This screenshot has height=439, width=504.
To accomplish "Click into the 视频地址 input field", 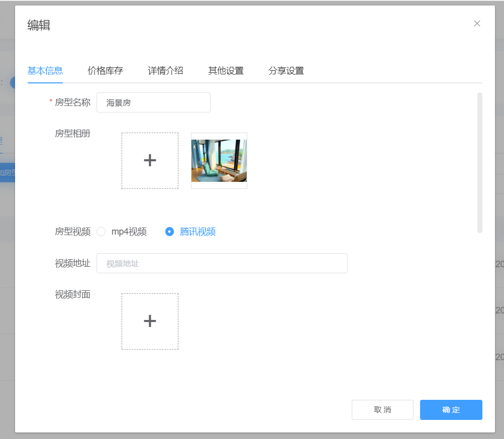I will tap(222, 263).
